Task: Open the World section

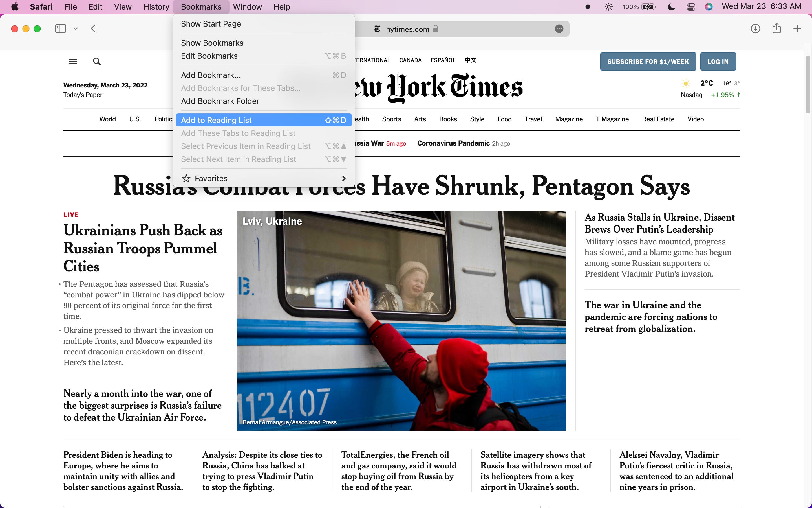Action: pos(107,119)
